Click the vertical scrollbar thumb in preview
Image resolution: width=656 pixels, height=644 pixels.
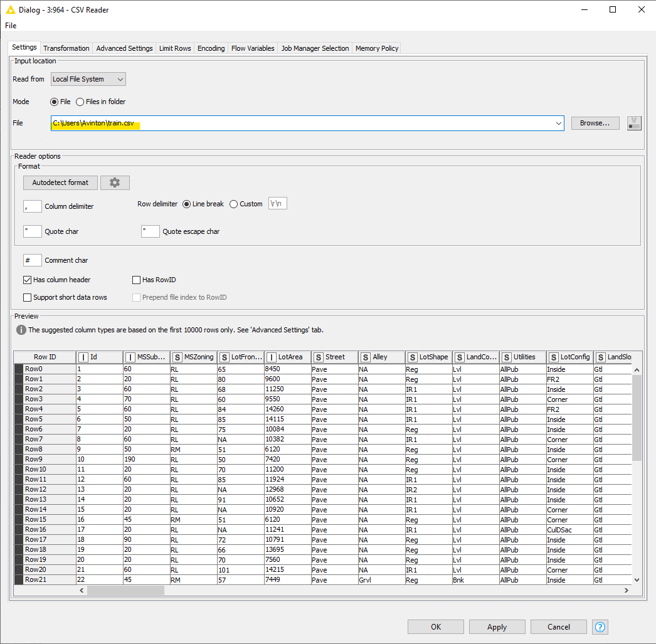(637, 418)
